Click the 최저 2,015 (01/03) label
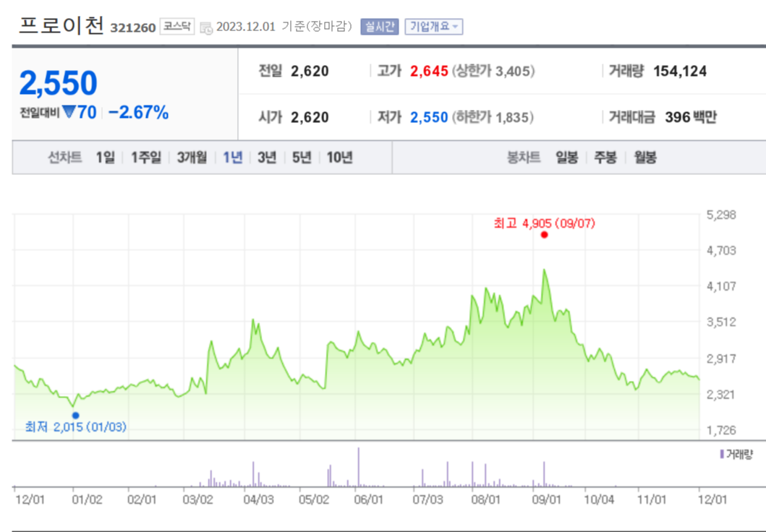This screenshot has width=766, height=532. [x=76, y=427]
